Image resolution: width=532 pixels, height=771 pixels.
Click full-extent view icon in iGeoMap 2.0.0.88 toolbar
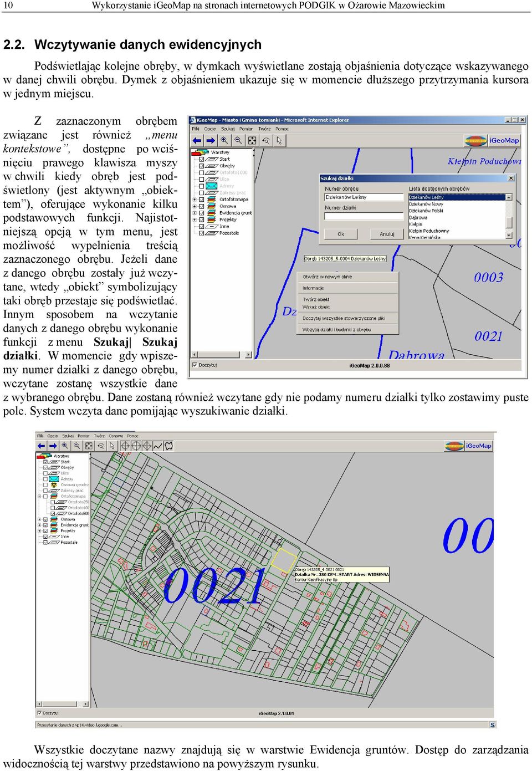click(252, 140)
